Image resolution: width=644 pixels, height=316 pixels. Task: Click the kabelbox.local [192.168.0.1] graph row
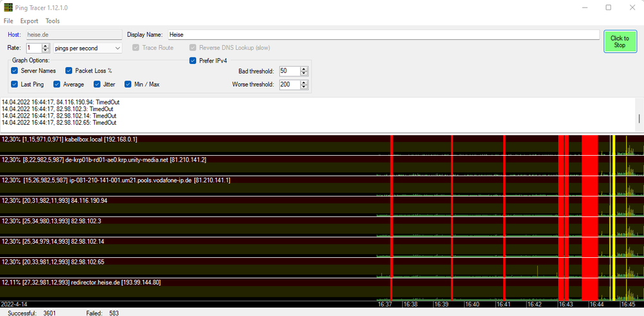[x=322, y=145]
